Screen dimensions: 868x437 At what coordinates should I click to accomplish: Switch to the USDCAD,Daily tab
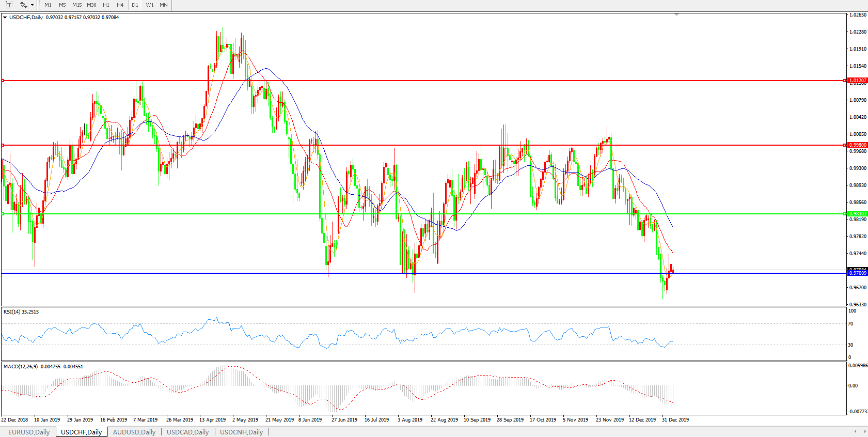coord(187,432)
